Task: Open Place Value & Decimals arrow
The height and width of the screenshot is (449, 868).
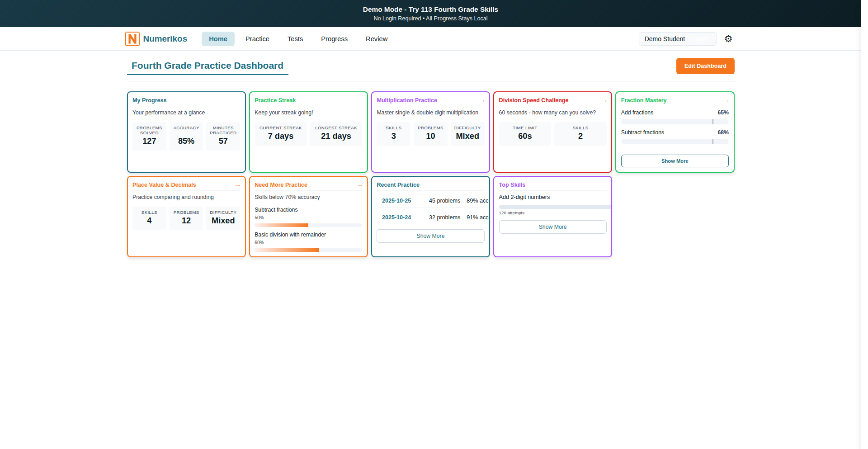Action: tap(237, 185)
